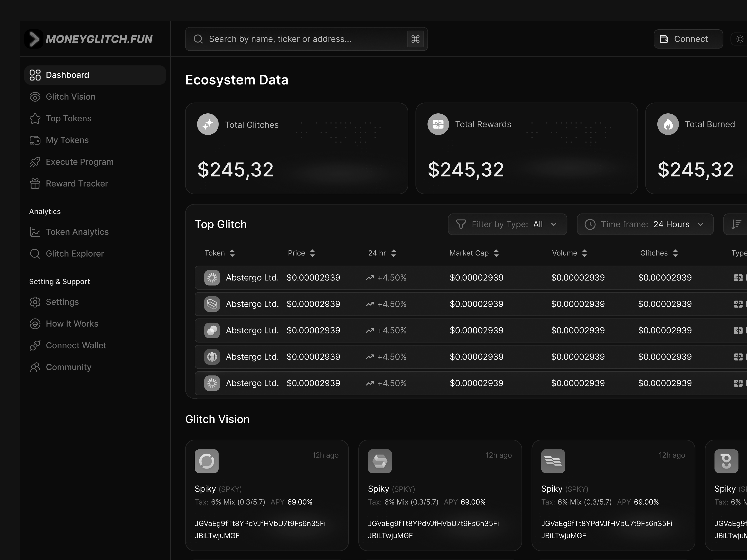Expand the Time frame 24 Hours dropdown
Viewport: 747px width, 560px height.
pos(644,224)
